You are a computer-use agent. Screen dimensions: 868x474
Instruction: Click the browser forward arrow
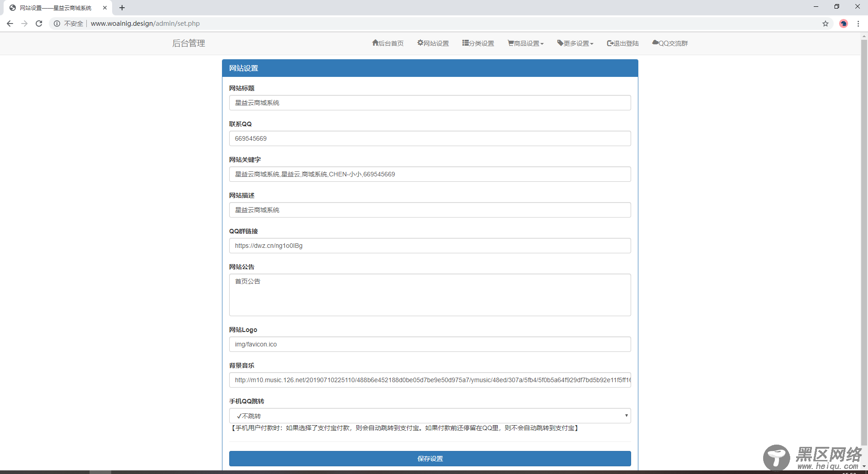[24, 24]
